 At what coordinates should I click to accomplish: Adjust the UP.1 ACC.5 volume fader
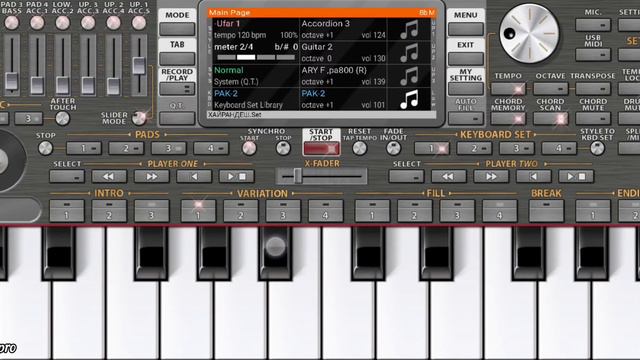[x=139, y=66]
